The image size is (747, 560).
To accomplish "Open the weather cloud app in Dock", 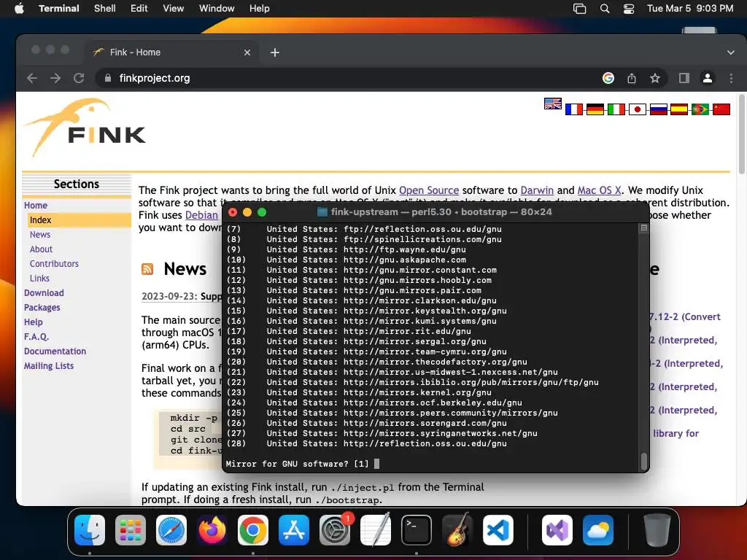I will tap(598, 530).
